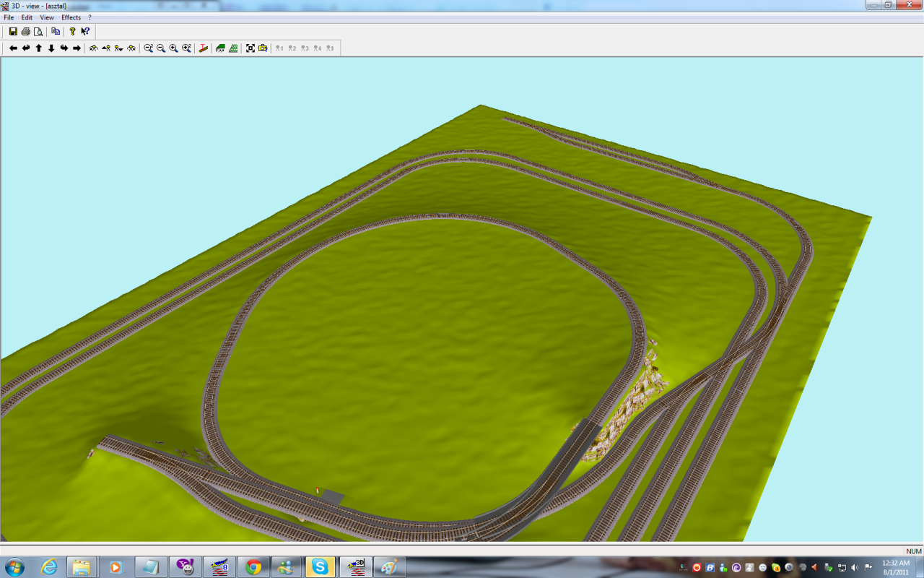Click the zoom in magnifier icon
Screen dimensions: 924x578
tap(174, 48)
